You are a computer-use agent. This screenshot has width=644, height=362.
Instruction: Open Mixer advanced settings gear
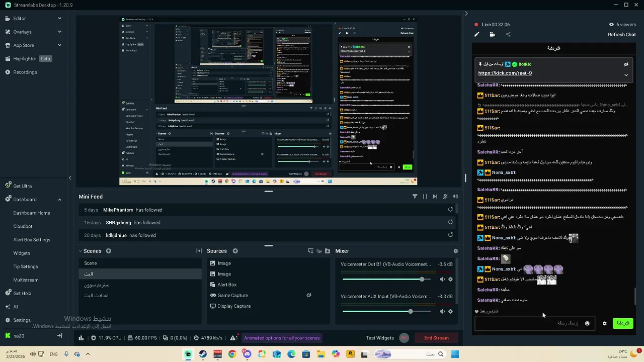pyautogui.click(x=456, y=251)
